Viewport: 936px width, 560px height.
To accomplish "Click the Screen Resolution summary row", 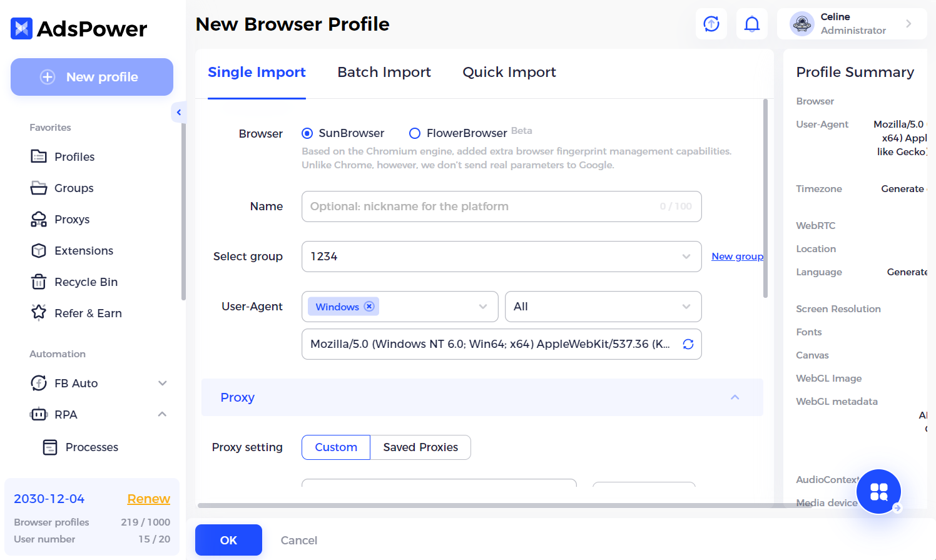I will pyautogui.click(x=838, y=308).
